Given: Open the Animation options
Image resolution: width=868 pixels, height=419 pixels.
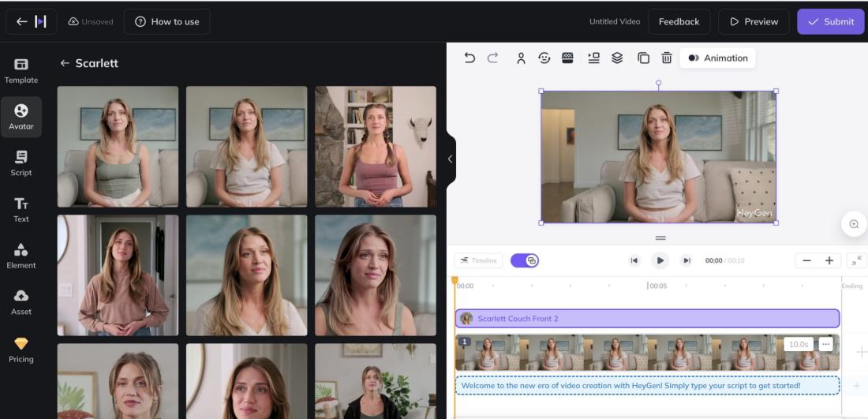Looking at the screenshot, I should tap(717, 58).
